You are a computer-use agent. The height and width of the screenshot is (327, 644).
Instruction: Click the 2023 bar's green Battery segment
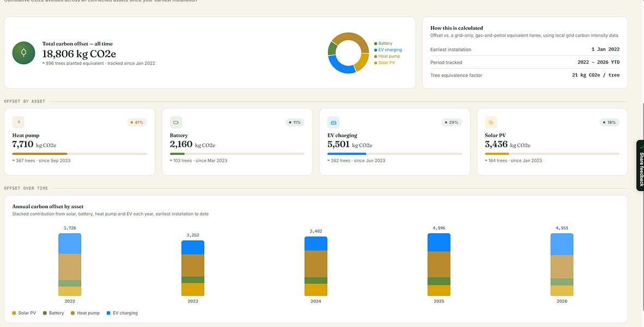[x=193, y=280]
